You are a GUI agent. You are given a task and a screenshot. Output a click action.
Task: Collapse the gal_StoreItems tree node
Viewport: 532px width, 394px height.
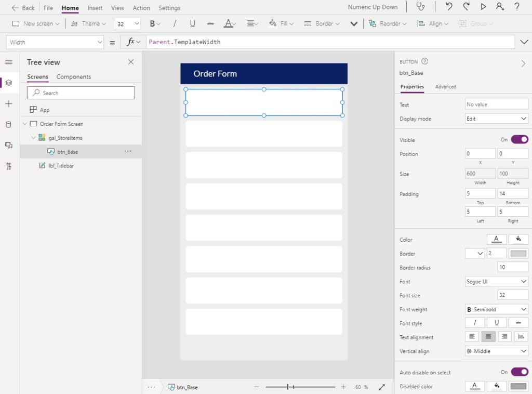click(x=33, y=138)
